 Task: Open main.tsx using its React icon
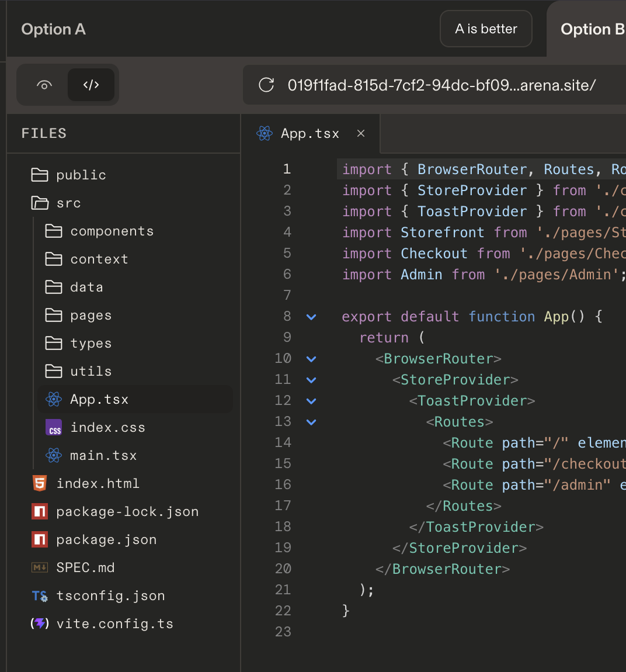point(54,455)
